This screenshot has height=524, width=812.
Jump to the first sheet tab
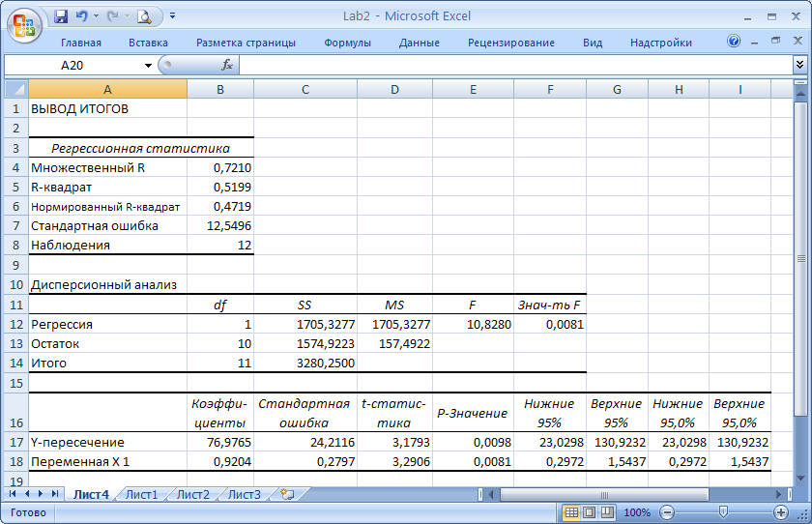14,494
